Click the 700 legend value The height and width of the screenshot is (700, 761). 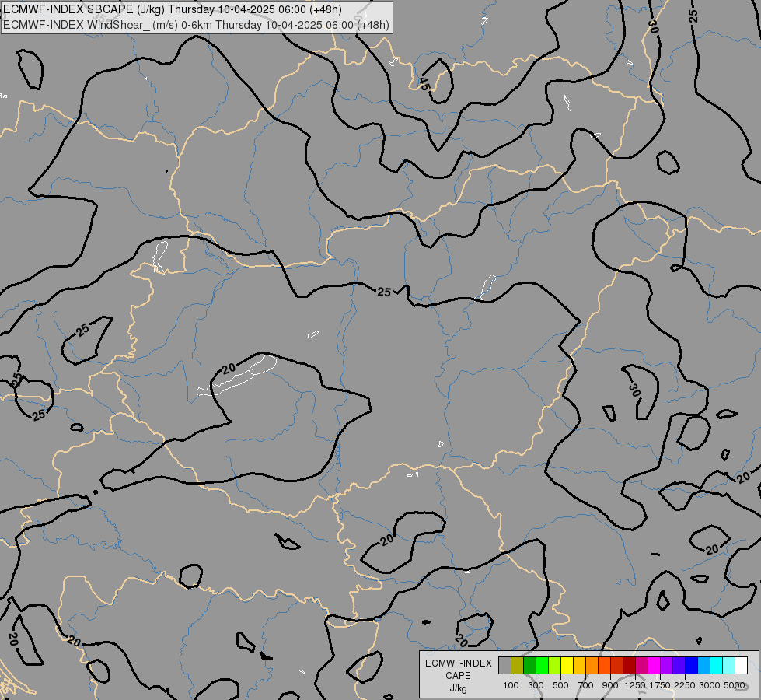[x=586, y=685]
